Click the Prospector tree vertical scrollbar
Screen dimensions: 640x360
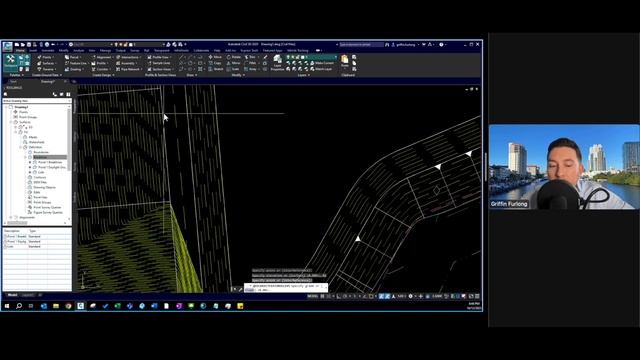click(x=69, y=139)
